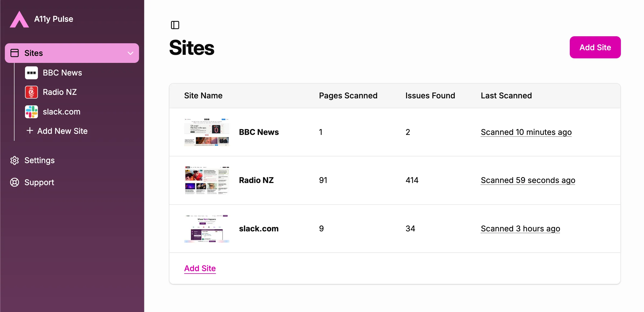Select the slack.com site icon in sidebar
Viewport: 644px width, 312px height.
click(31, 112)
